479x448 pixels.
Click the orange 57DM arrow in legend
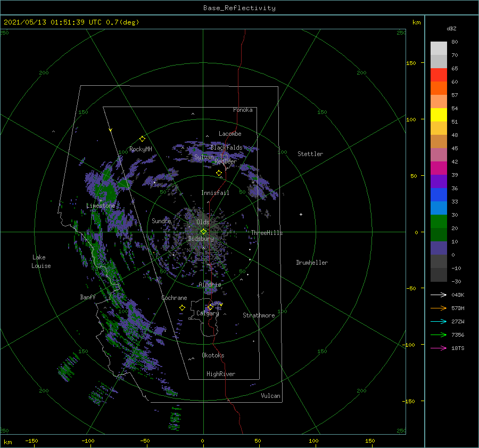[439, 308]
